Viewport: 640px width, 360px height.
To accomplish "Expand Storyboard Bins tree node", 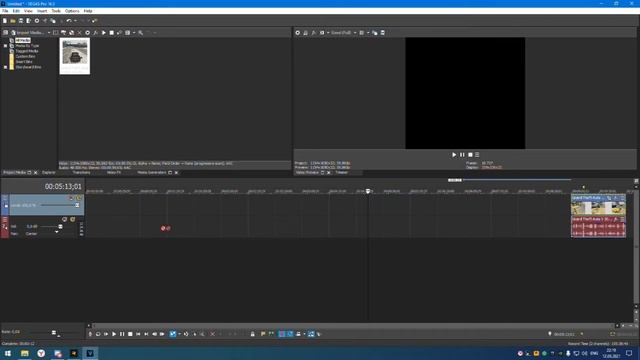I will coord(5,67).
